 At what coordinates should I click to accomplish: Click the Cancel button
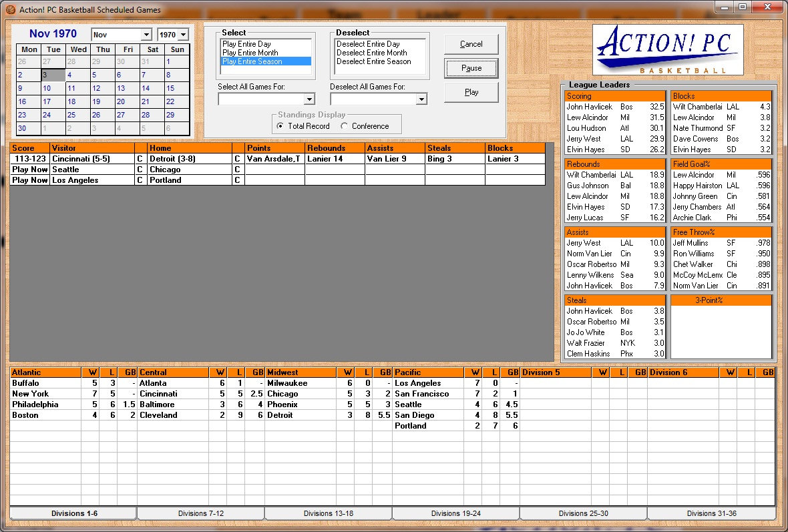coord(471,44)
